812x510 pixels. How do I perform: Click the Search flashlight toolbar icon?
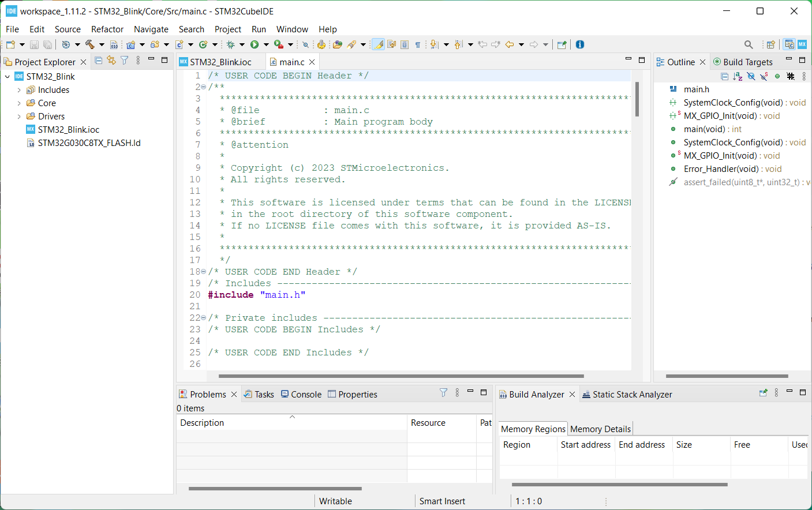(351, 44)
